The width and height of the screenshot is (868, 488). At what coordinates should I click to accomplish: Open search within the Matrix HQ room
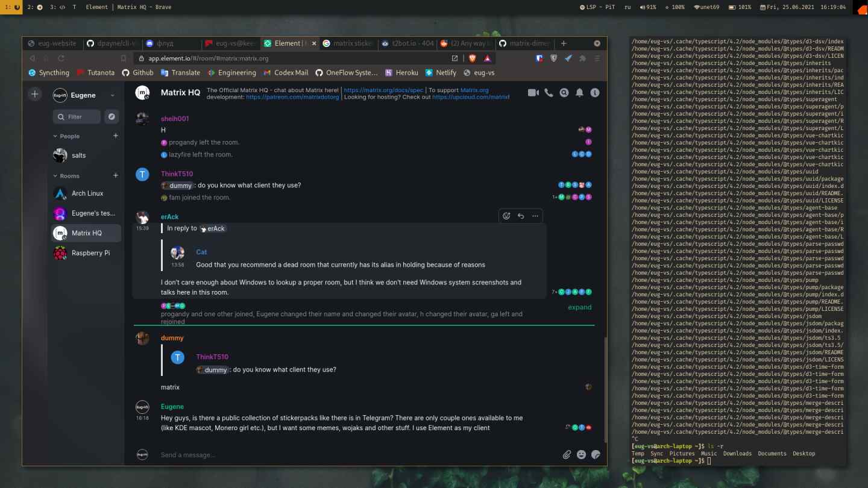563,92
